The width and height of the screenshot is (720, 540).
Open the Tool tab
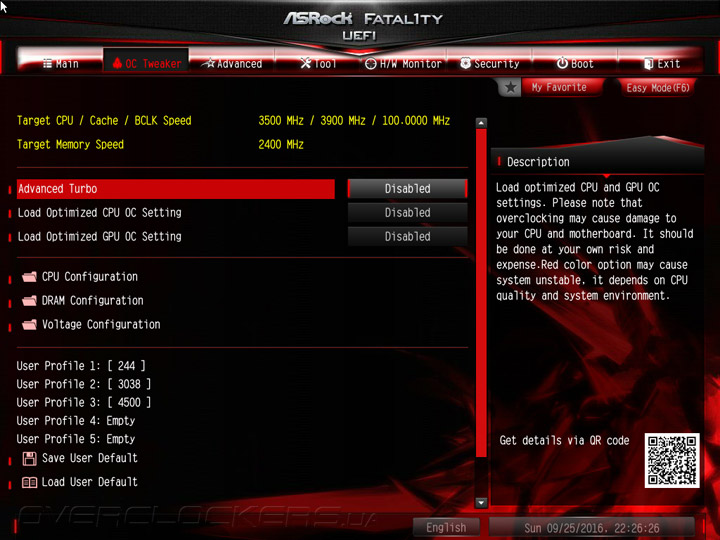[x=318, y=63]
